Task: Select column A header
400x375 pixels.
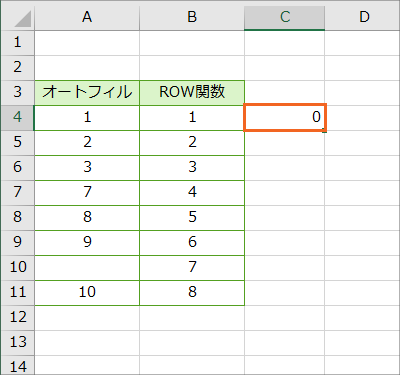Action: tap(87, 17)
